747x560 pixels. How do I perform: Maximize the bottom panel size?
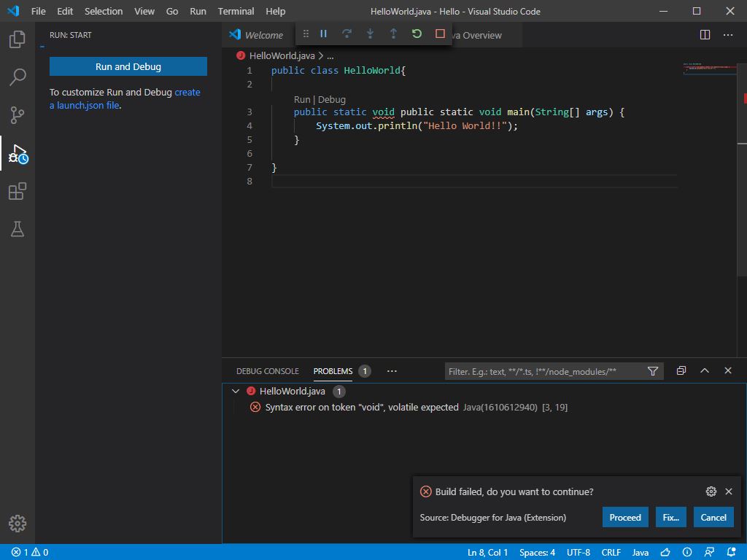(x=705, y=370)
